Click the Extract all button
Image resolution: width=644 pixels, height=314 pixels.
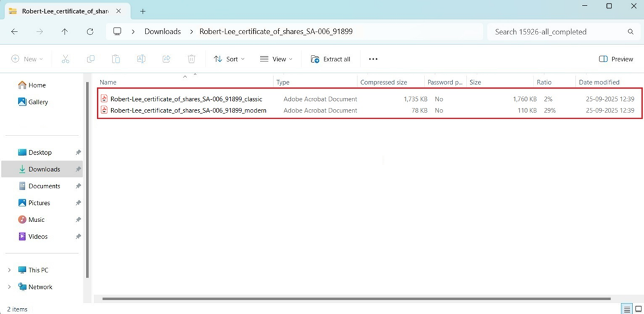click(331, 59)
